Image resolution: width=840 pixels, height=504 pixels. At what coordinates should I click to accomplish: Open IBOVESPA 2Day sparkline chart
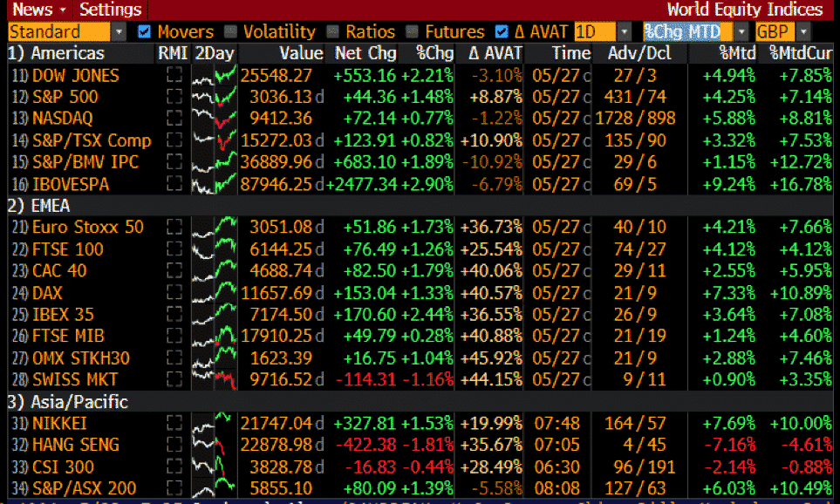pyautogui.click(x=215, y=184)
